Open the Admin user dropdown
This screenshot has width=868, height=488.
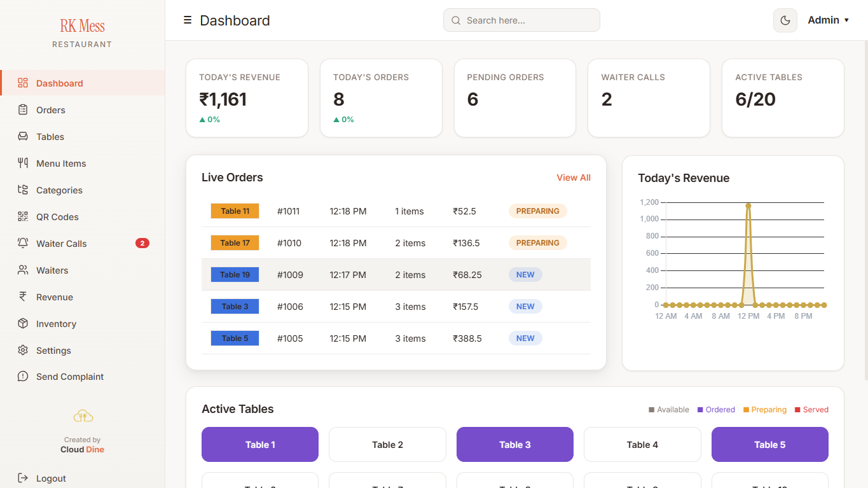(828, 20)
